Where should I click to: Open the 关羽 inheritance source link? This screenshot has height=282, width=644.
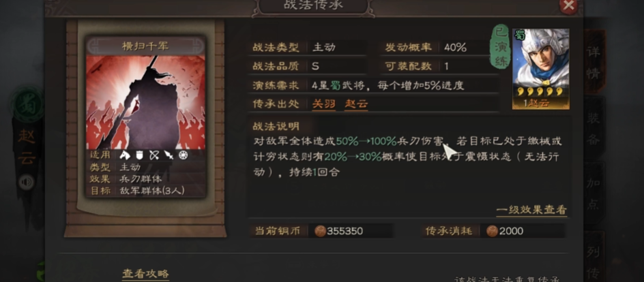tap(323, 104)
